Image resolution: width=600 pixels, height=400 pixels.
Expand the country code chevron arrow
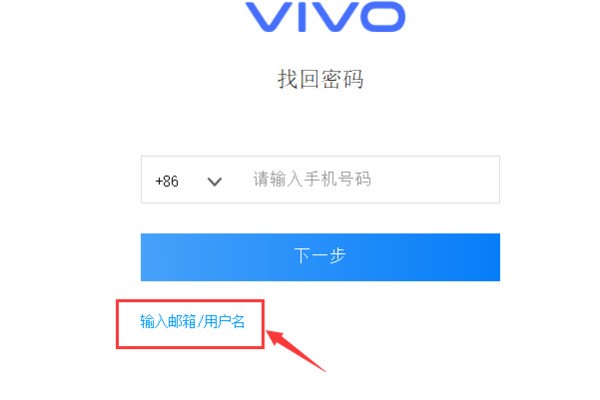(215, 181)
